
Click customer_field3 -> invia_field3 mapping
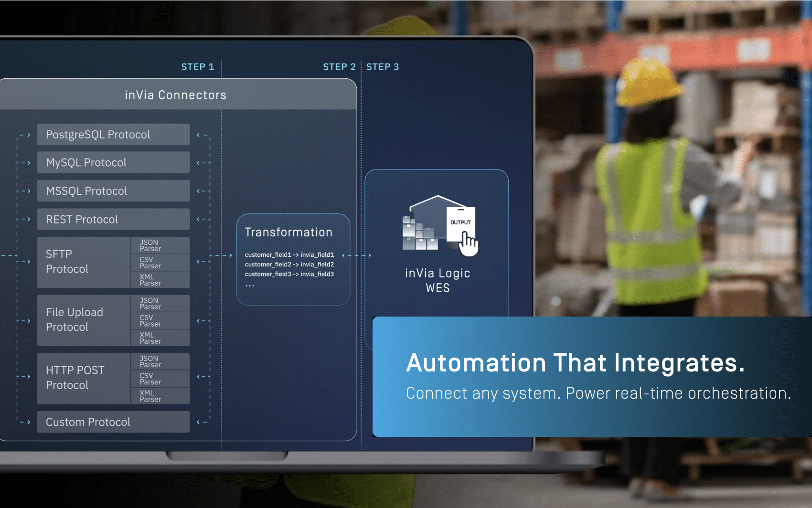pyautogui.click(x=289, y=274)
